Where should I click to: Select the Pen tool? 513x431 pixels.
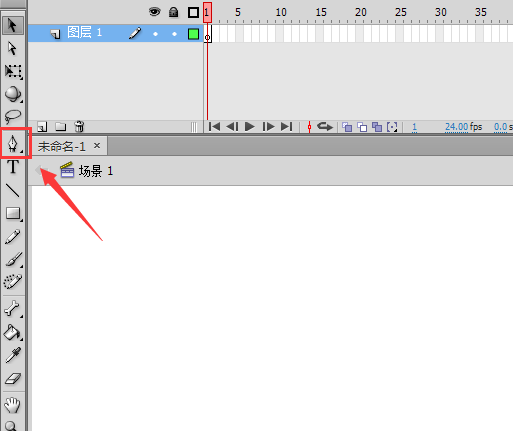pos(13,144)
